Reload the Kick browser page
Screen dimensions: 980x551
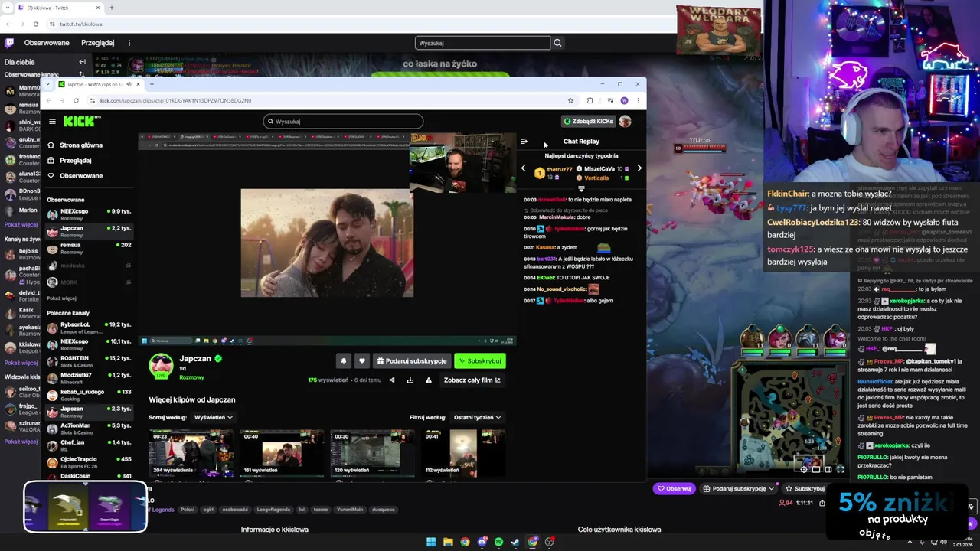click(x=76, y=100)
